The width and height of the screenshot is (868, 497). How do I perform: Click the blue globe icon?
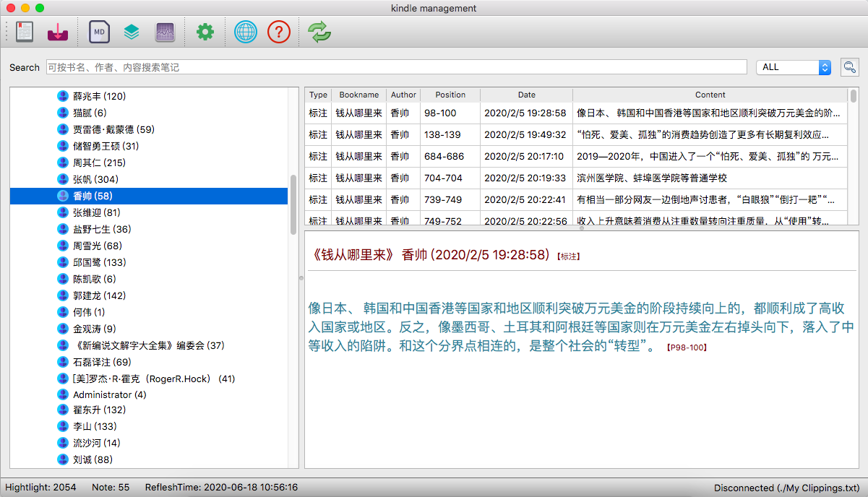click(x=245, y=32)
